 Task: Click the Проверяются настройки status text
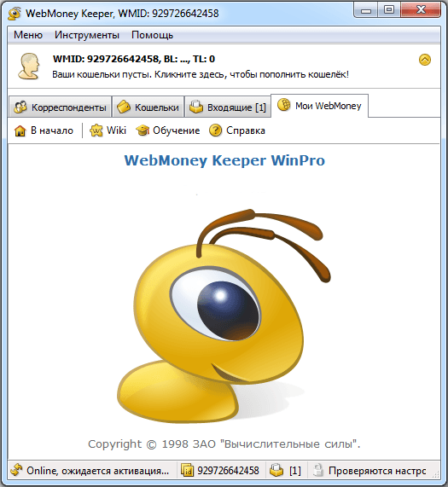tap(377, 471)
